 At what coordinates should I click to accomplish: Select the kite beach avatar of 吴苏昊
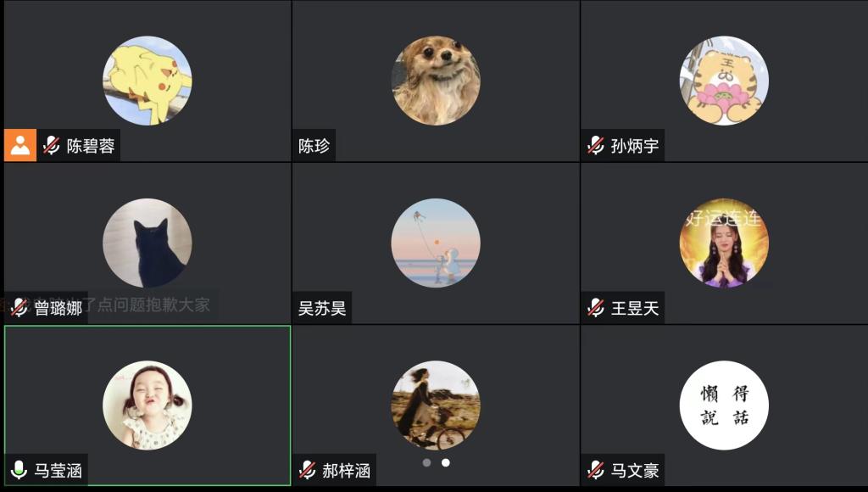[x=436, y=243]
